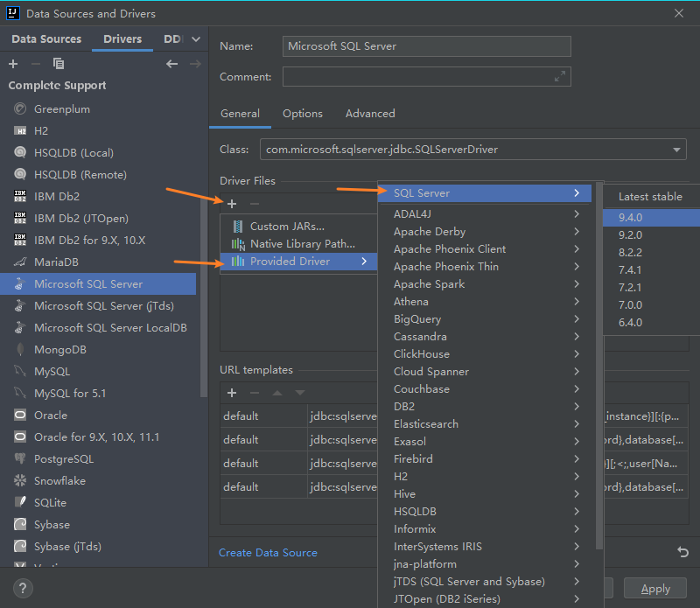Click the expand Comment field icon
This screenshot has width=700, height=608.
(560, 77)
